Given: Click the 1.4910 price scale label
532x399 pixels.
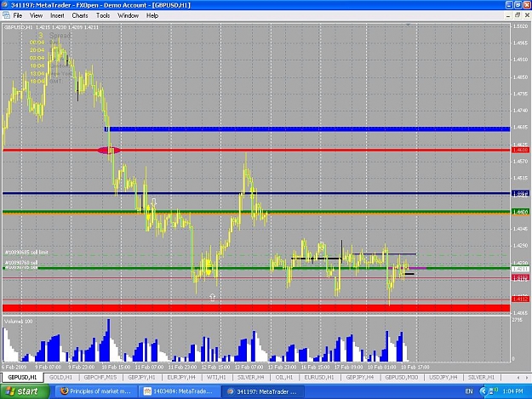Looking at the screenshot, I should pos(520,60).
